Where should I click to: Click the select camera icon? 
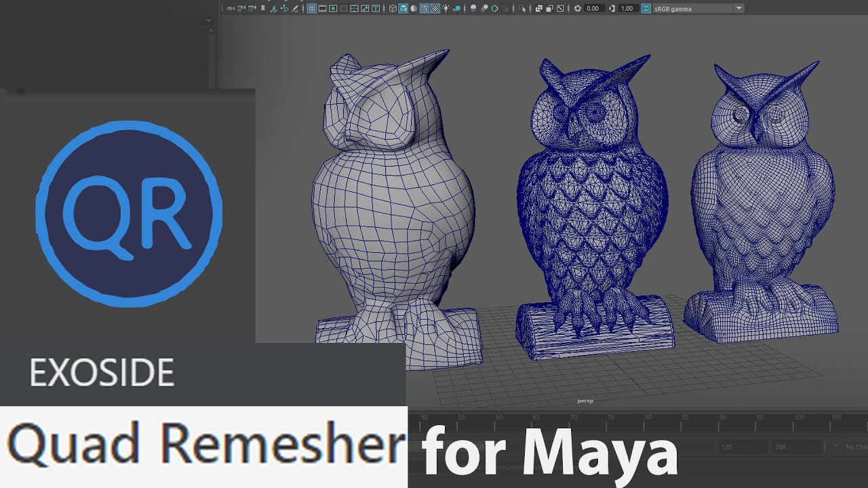231,9
